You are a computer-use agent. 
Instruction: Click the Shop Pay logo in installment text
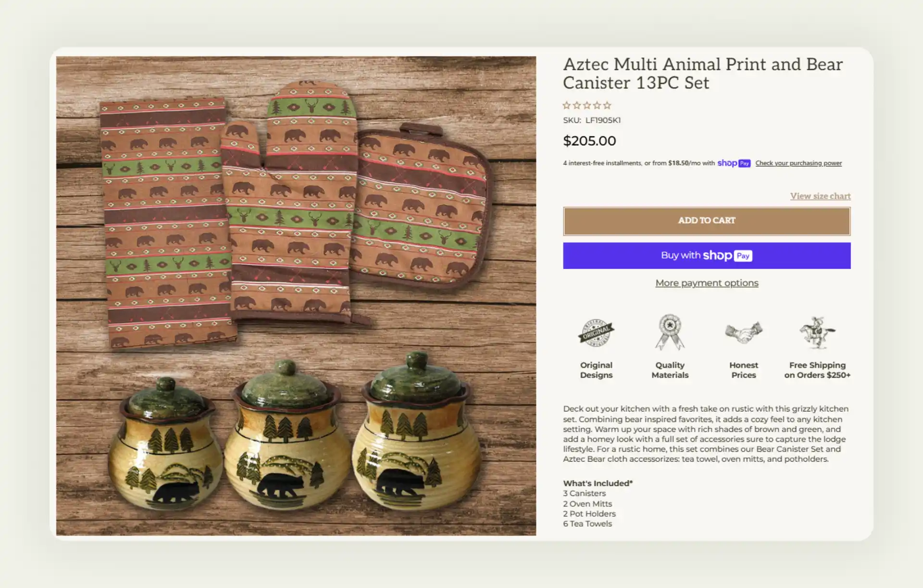pyautogui.click(x=733, y=163)
